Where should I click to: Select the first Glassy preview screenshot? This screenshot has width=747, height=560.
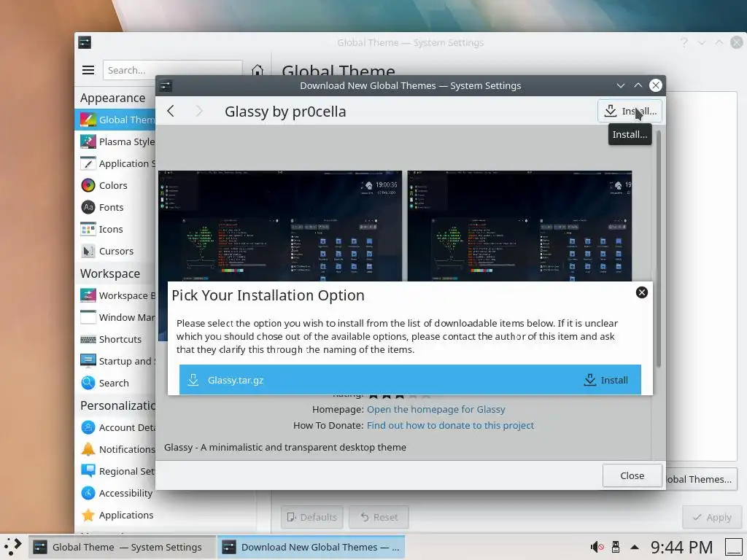click(280, 226)
